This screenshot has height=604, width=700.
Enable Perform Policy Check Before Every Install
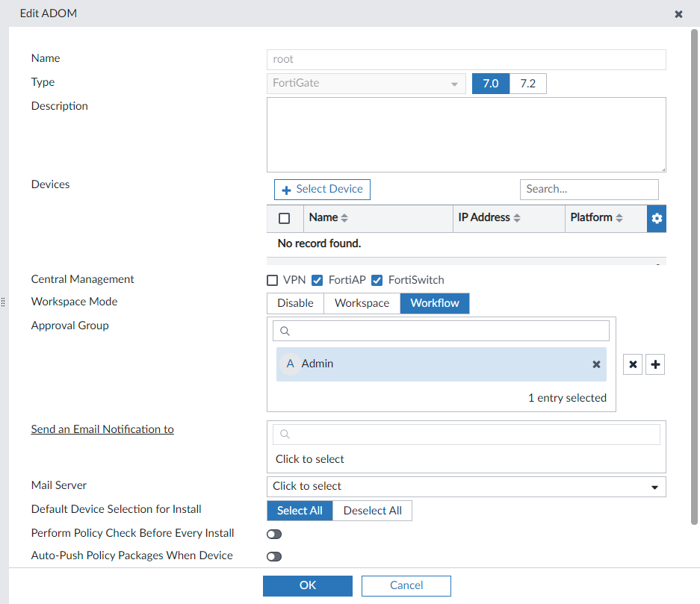pos(273,534)
